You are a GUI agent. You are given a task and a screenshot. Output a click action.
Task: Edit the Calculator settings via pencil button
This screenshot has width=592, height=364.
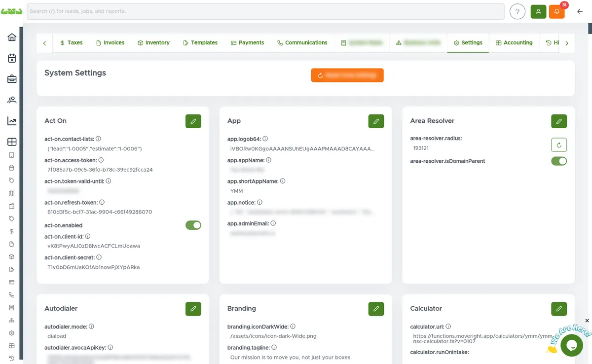coord(559,309)
